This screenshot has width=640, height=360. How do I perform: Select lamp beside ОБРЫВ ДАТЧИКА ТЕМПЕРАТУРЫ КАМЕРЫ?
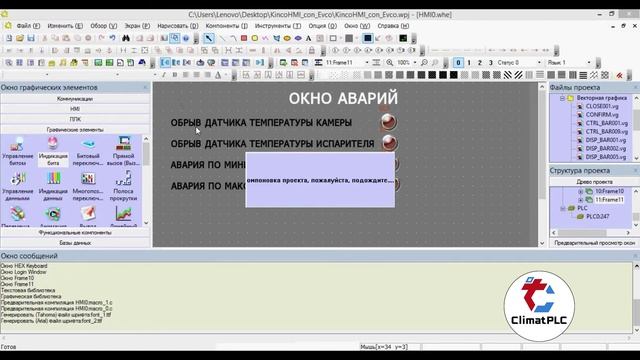tap(389, 122)
